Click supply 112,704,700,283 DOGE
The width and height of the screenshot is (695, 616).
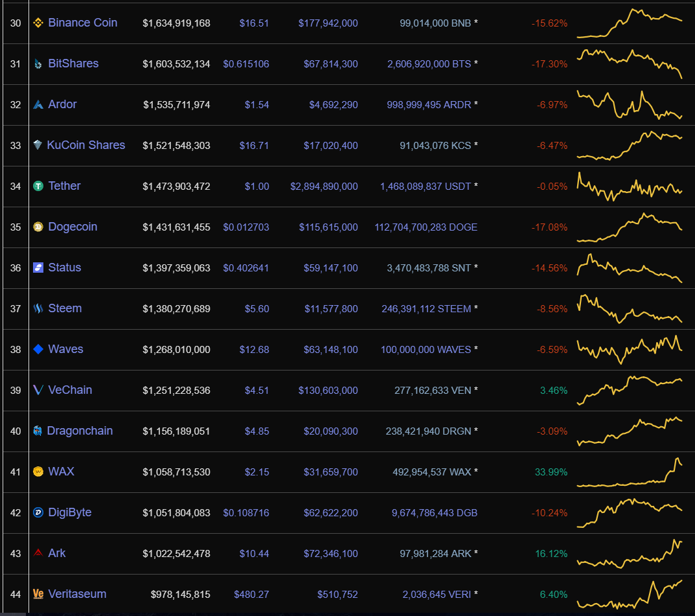pyautogui.click(x=426, y=227)
